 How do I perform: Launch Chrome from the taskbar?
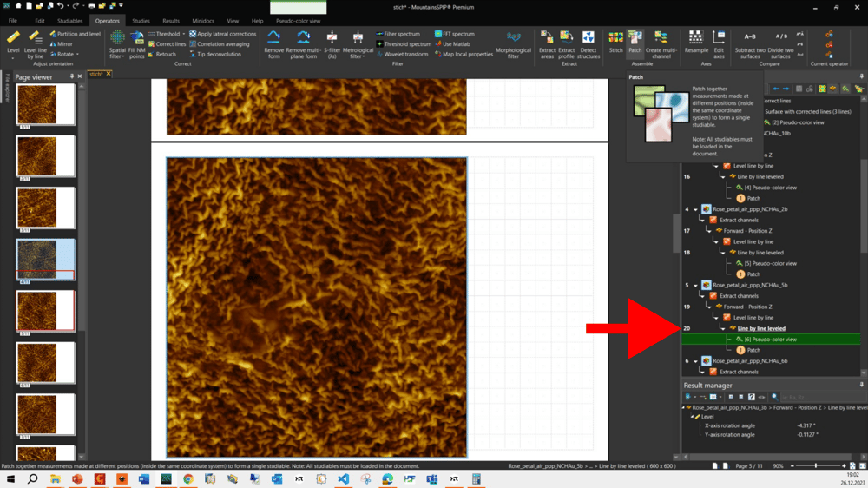click(188, 479)
